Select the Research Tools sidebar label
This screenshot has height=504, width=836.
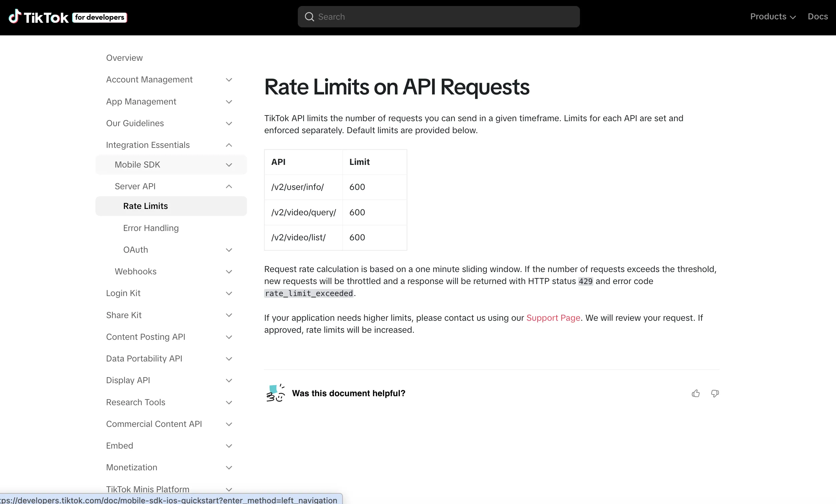pyautogui.click(x=135, y=402)
